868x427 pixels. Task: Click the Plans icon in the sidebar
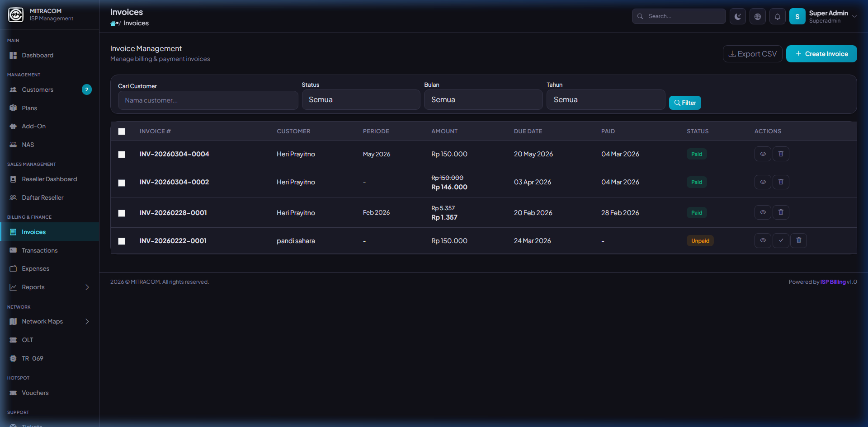(x=14, y=108)
